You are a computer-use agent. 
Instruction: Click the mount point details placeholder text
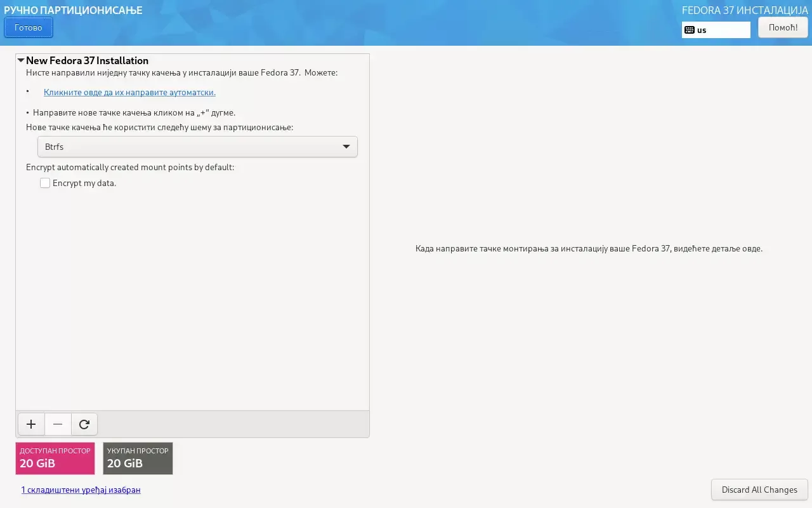(589, 248)
